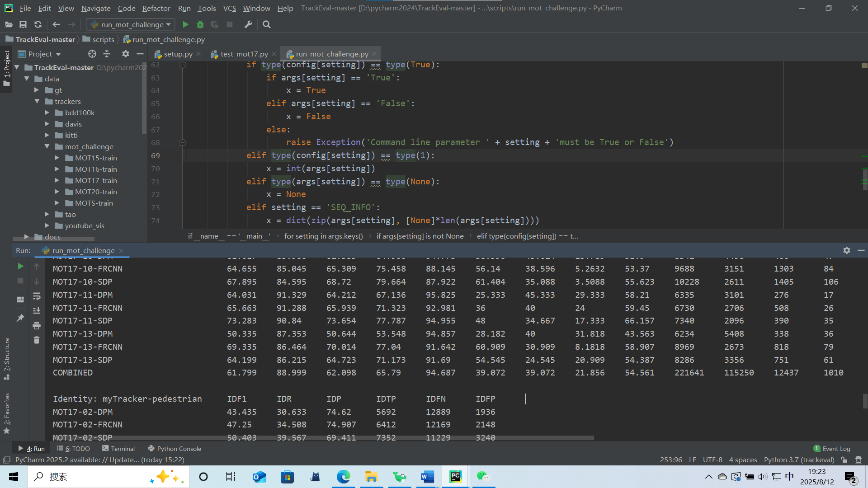Toggle Scroll to End in console
868x488 pixels.
point(37,310)
